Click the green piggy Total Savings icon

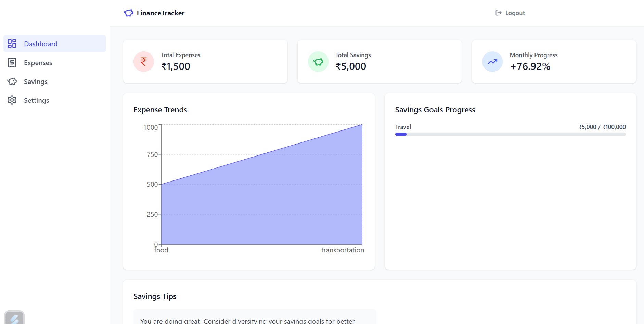point(318,62)
